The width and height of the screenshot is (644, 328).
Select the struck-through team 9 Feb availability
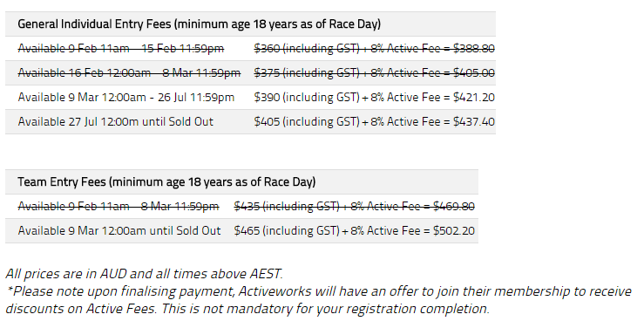(119, 207)
